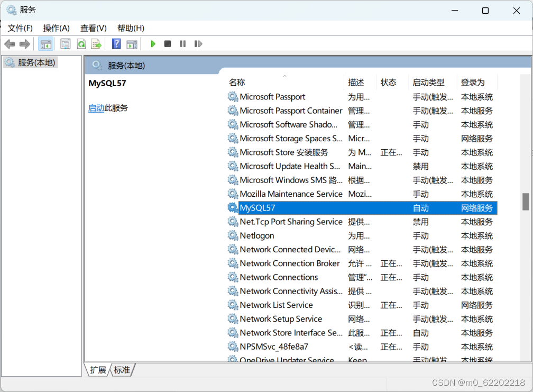Click gear icon beside Network Connections
Image resolution: width=533 pixels, height=392 pixels.
233,277
